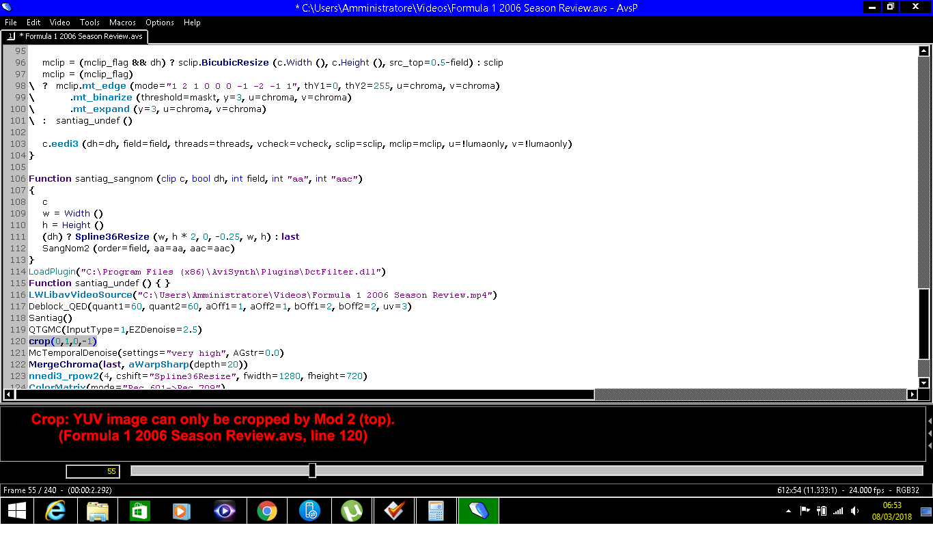Click the 'Frame 55 / 240' status bar text

pyautogui.click(x=57, y=490)
